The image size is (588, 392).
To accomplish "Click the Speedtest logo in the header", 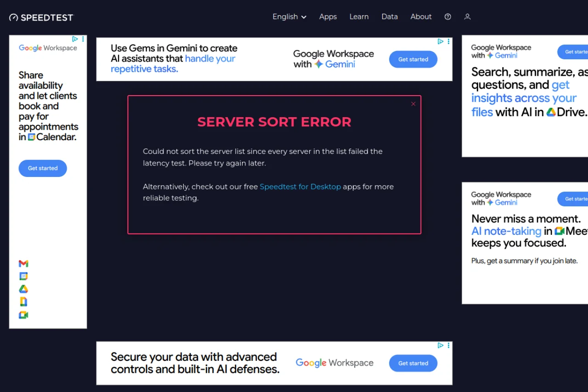I will pos(41,17).
